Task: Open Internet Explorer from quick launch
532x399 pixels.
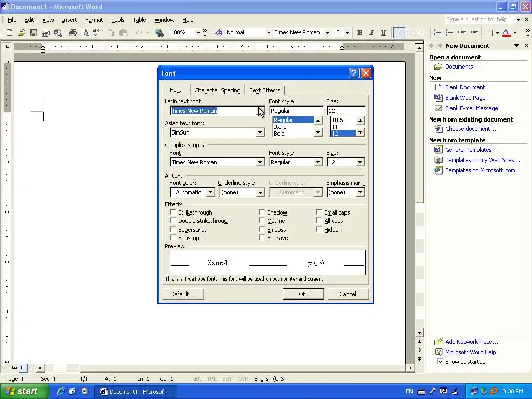Action: (x=61, y=391)
